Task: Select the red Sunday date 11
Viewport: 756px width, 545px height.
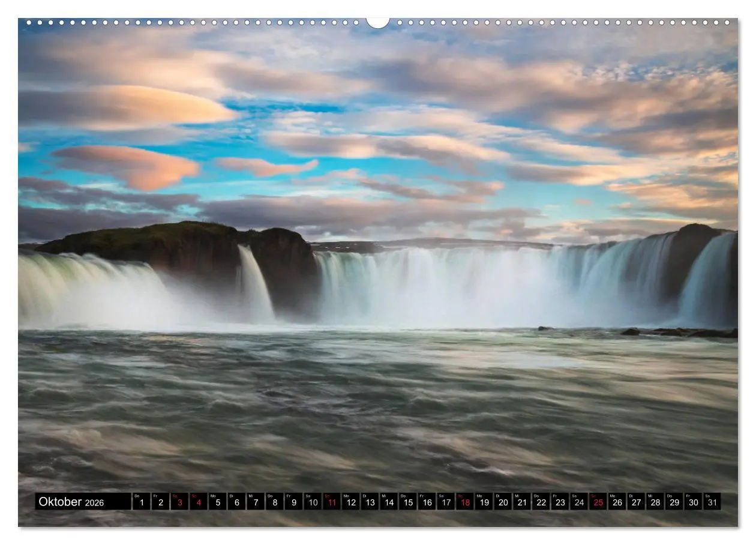Action: pos(332,502)
